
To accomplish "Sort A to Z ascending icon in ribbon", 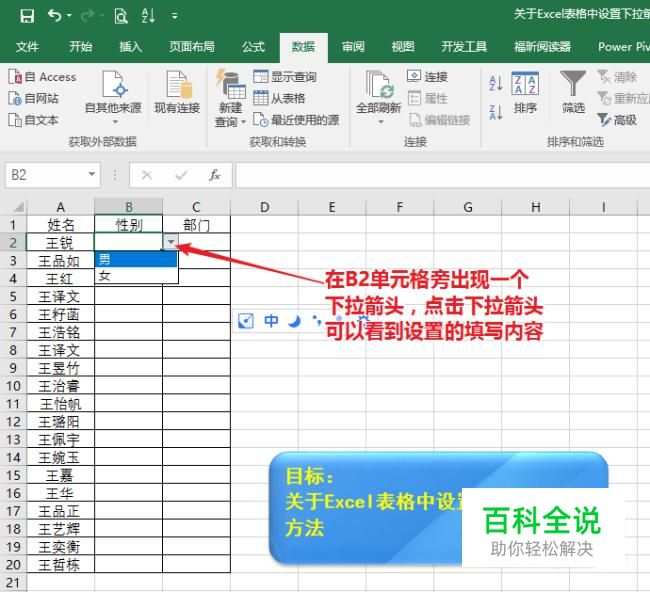I will pos(496,83).
